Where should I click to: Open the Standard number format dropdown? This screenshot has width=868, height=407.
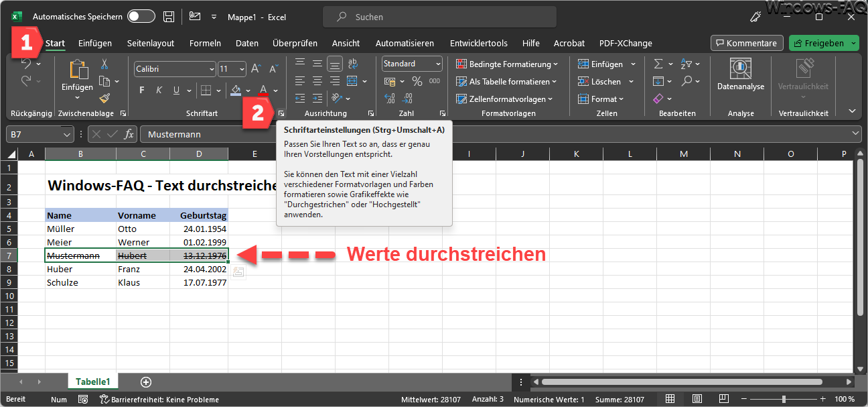(438, 64)
